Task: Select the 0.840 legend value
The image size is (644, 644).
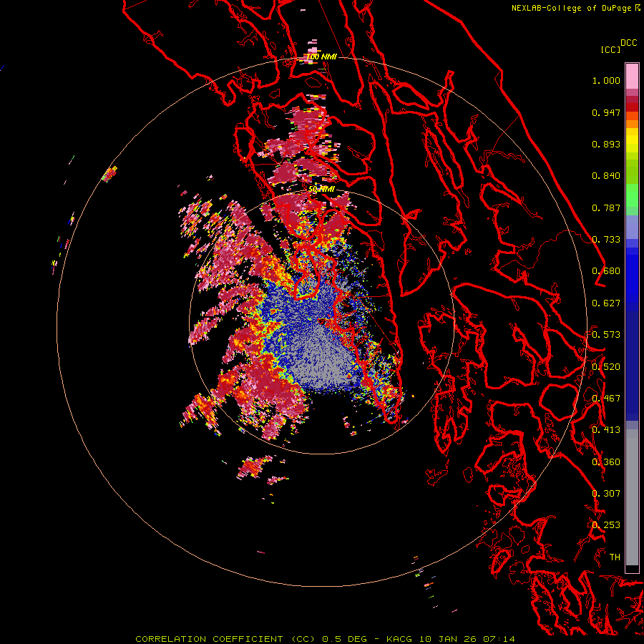Action: 606,176
